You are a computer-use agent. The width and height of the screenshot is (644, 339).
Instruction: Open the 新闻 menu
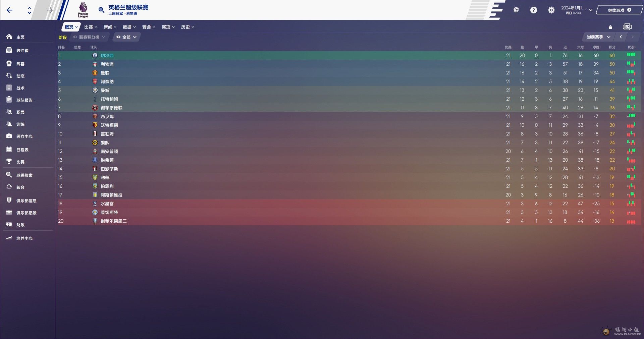click(110, 27)
